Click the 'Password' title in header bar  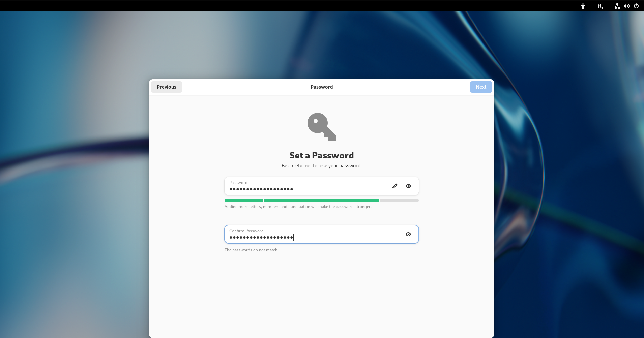[x=322, y=87]
